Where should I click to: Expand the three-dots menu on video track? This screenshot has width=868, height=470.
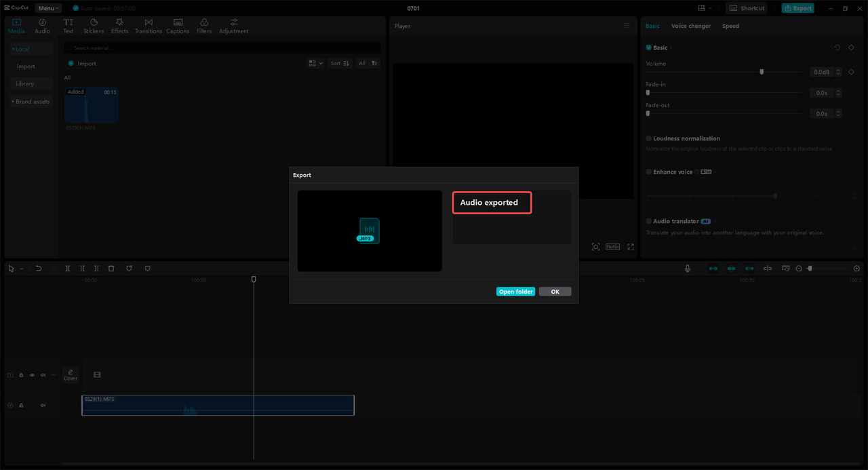(54, 375)
